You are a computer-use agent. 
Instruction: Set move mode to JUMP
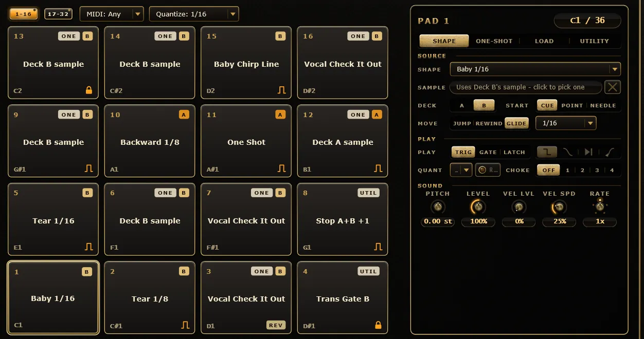[462, 123]
